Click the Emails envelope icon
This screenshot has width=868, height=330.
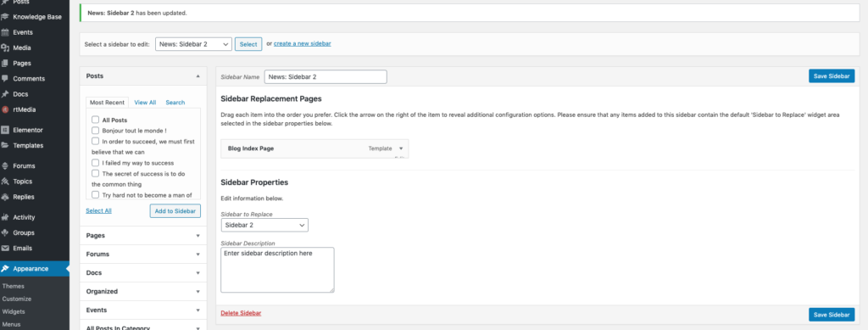pos(5,248)
